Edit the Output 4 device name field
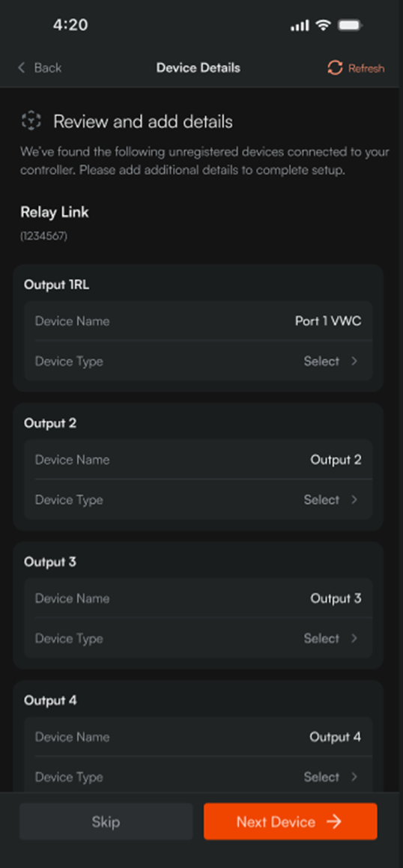This screenshot has height=868, width=403. coord(199,737)
